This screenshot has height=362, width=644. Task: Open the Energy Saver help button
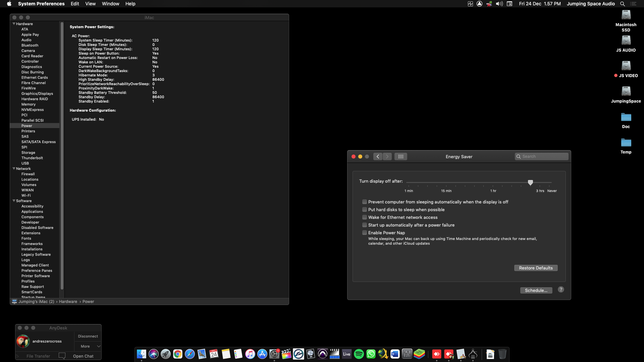(561, 290)
